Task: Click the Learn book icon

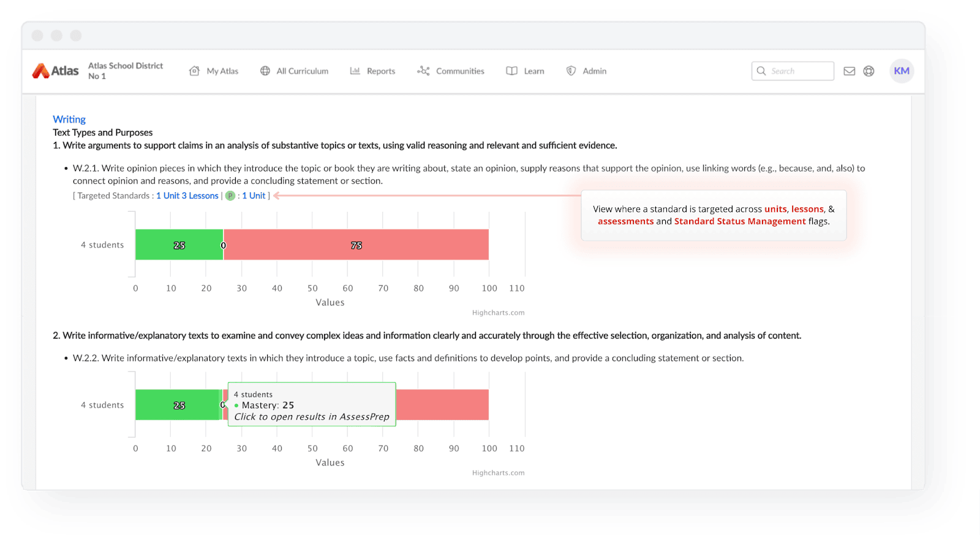Action: tap(511, 71)
